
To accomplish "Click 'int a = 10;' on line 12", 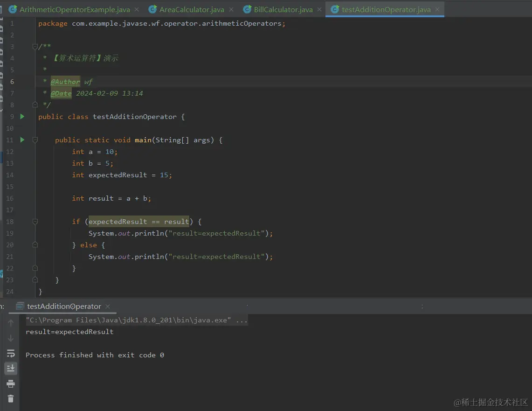I will click(95, 152).
